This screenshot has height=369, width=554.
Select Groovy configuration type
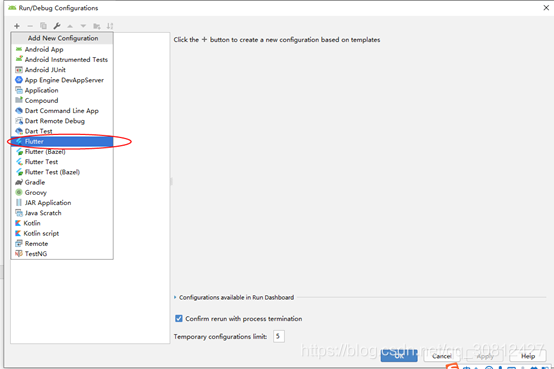pos(62,193)
